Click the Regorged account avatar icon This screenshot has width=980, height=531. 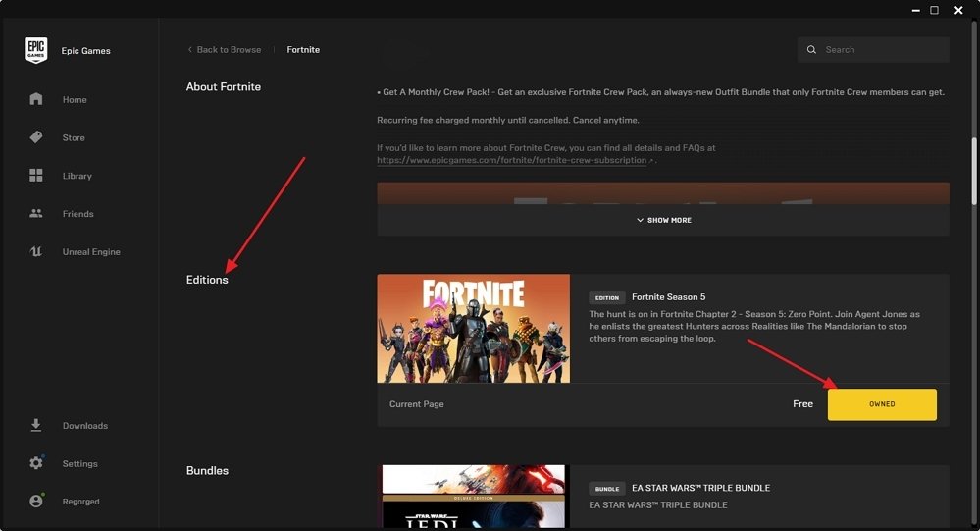(x=36, y=501)
